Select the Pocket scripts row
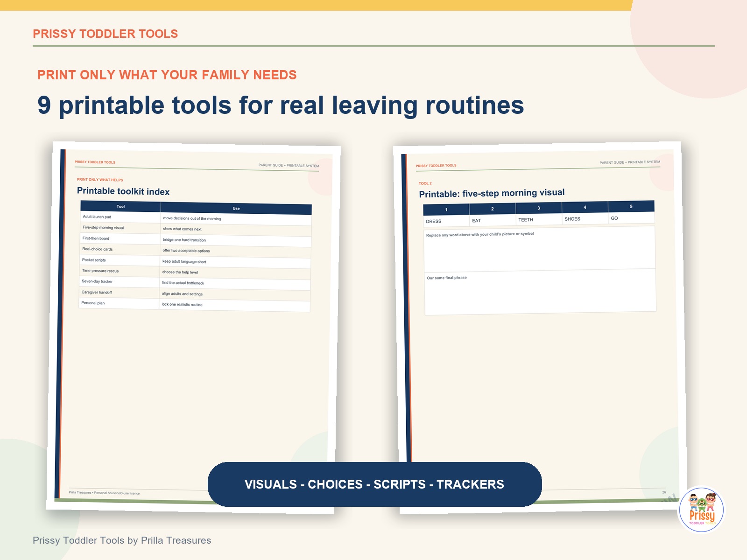The image size is (747, 560). pos(195,261)
